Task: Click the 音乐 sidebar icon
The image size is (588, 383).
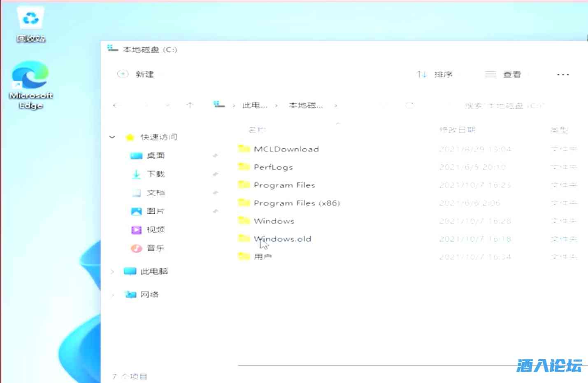Action: (x=156, y=248)
